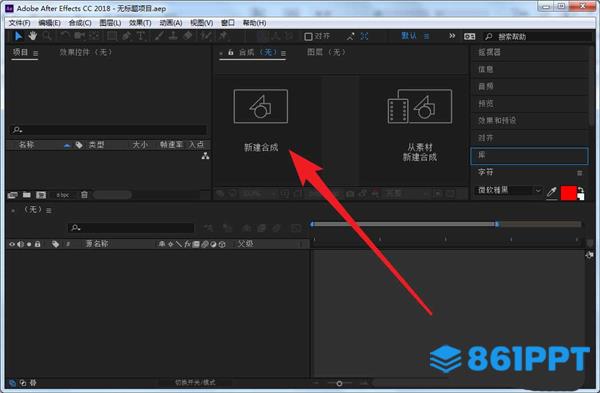Switch to the 效果控件 tab
Image resolution: width=600 pixels, height=393 pixels.
[86, 52]
